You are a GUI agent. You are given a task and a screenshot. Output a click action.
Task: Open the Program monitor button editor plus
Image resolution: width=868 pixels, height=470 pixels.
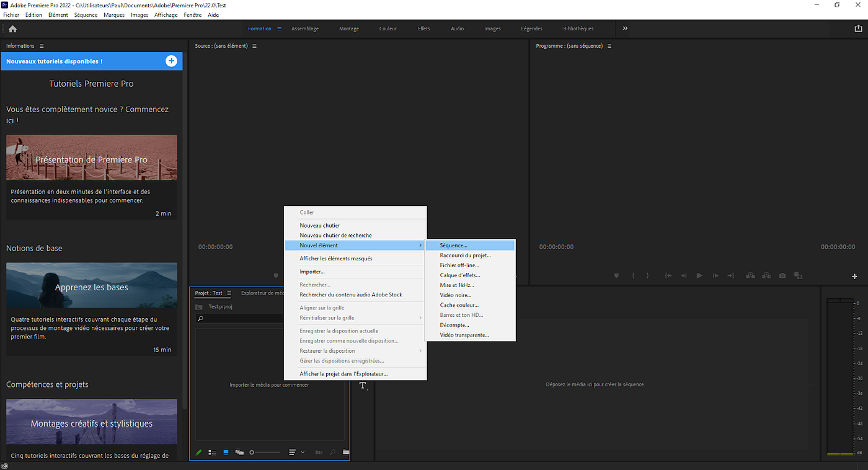[x=854, y=277]
